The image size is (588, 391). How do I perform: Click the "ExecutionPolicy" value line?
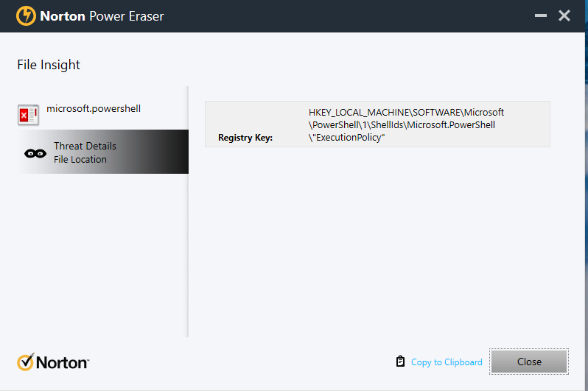click(x=347, y=137)
